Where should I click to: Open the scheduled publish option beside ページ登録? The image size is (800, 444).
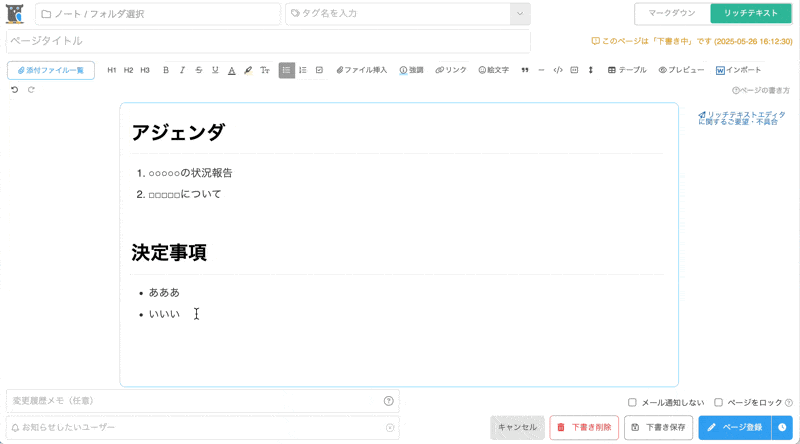(x=782, y=427)
